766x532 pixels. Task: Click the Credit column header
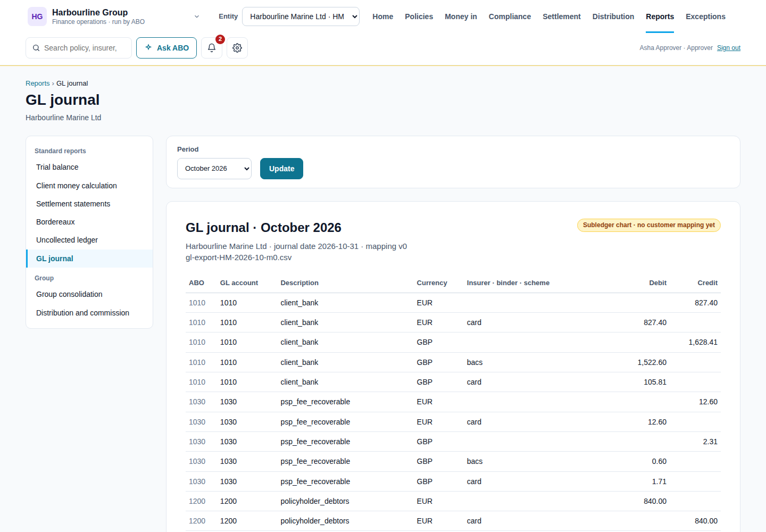[707, 283]
